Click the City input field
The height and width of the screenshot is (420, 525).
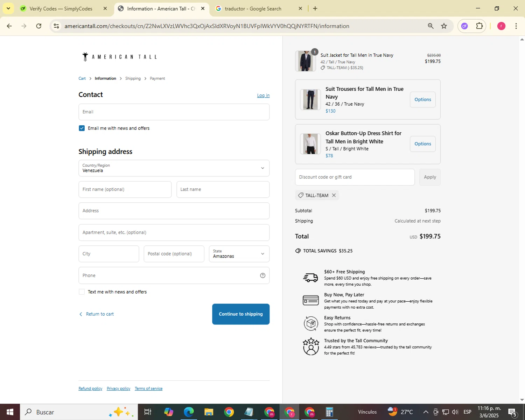109,254
